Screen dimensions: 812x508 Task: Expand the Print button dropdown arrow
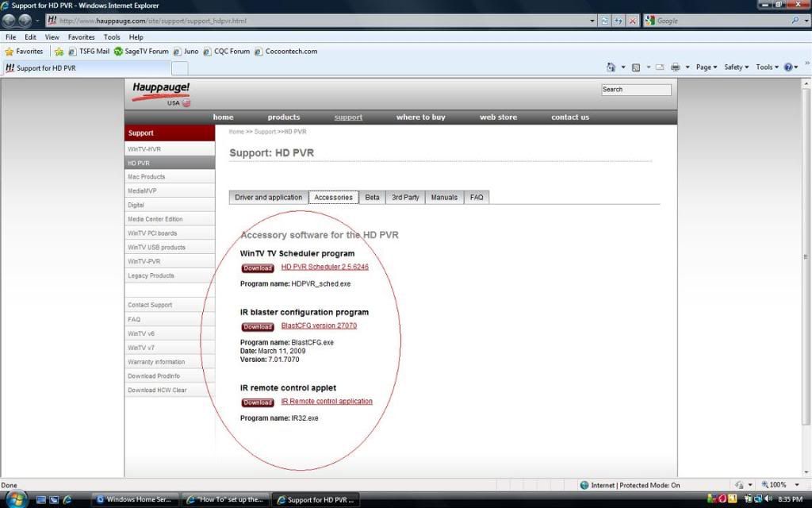click(688, 67)
